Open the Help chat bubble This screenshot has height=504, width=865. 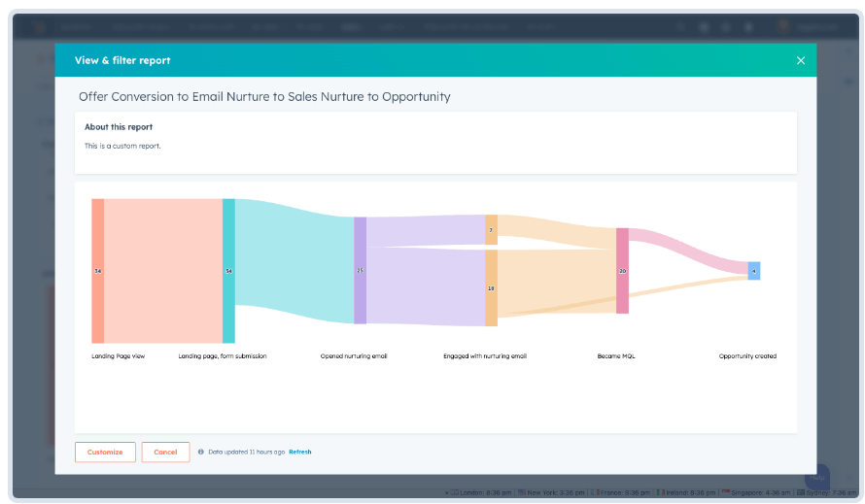(x=817, y=477)
